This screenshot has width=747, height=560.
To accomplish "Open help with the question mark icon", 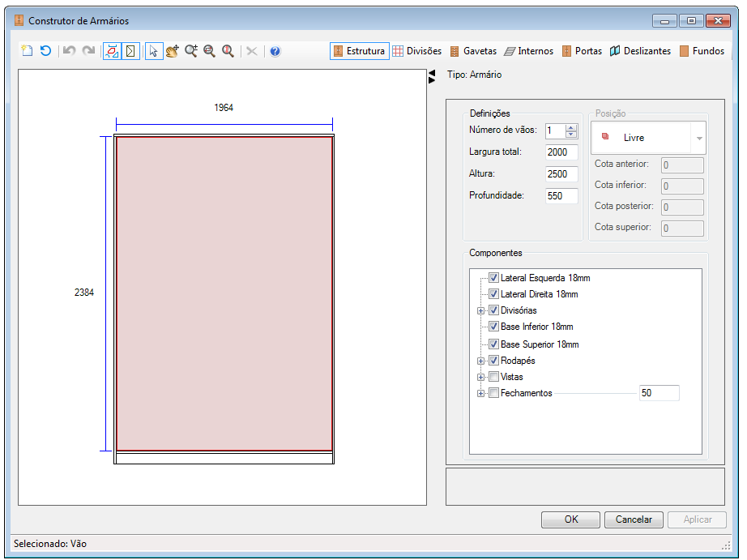I will point(275,51).
